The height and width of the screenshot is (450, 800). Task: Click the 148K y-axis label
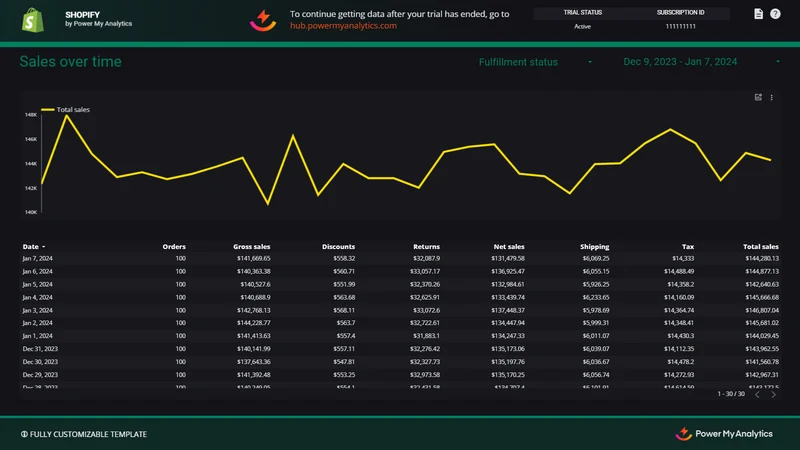(x=31, y=115)
